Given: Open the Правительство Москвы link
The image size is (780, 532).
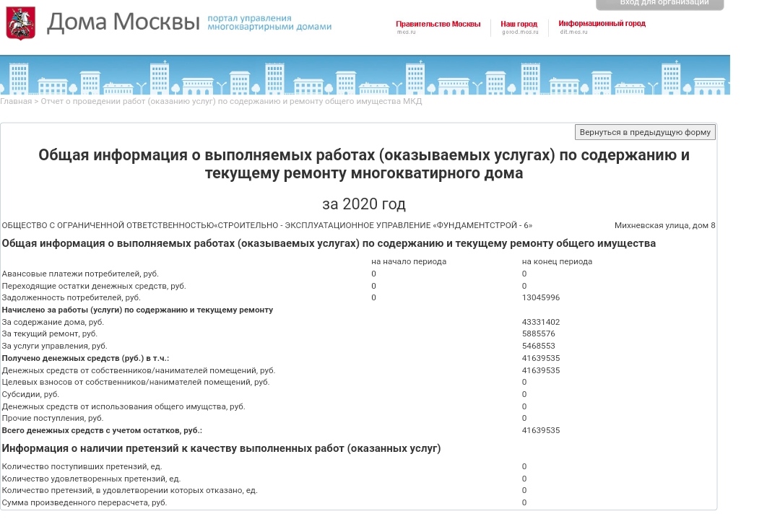Looking at the screenshot, I should click(x=438, y=24).
